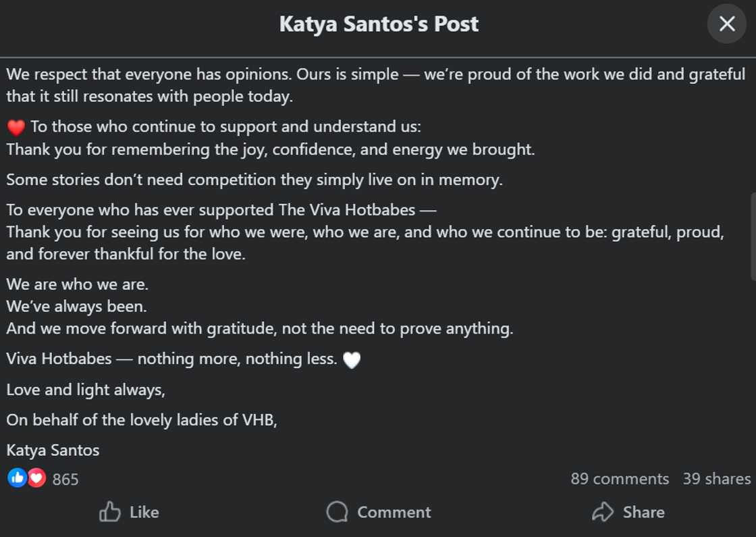Viewport: 756px width, 537px height.
Task: Open the 89 comments list
Action: (620, 479)
